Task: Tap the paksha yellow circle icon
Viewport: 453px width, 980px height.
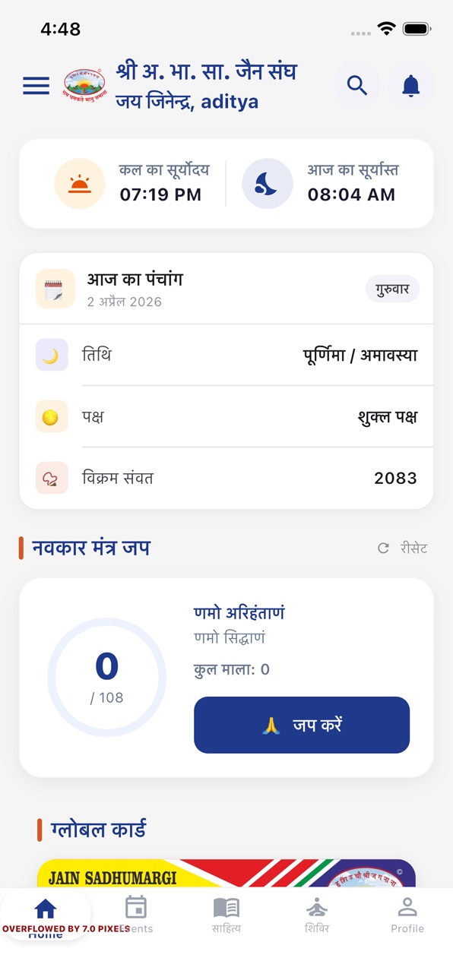Action: click(x=52, y=416)
